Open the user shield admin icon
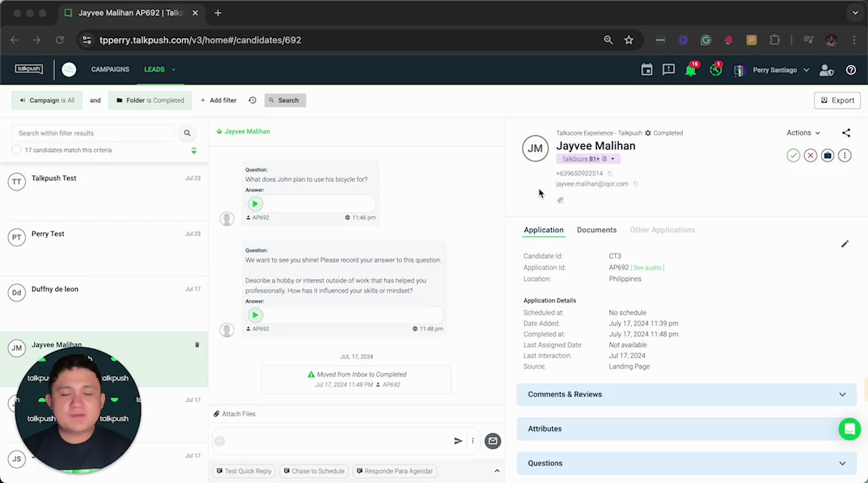868x483 pixels. click(826, 70)
